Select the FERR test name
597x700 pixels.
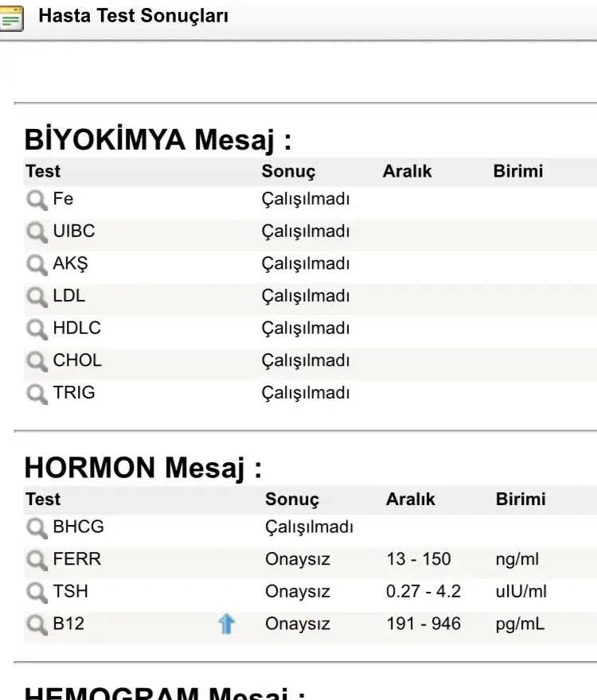tap(77, 559)
